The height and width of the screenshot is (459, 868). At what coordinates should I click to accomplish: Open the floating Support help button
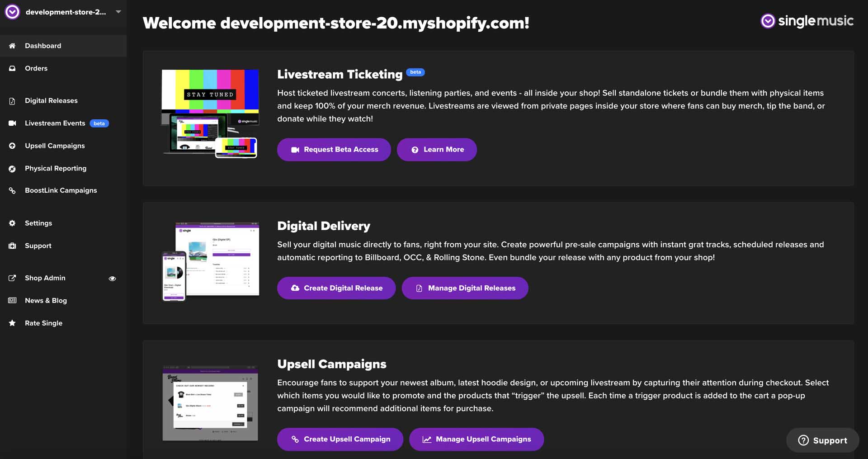pyautogui.click(x=823, y=440)
